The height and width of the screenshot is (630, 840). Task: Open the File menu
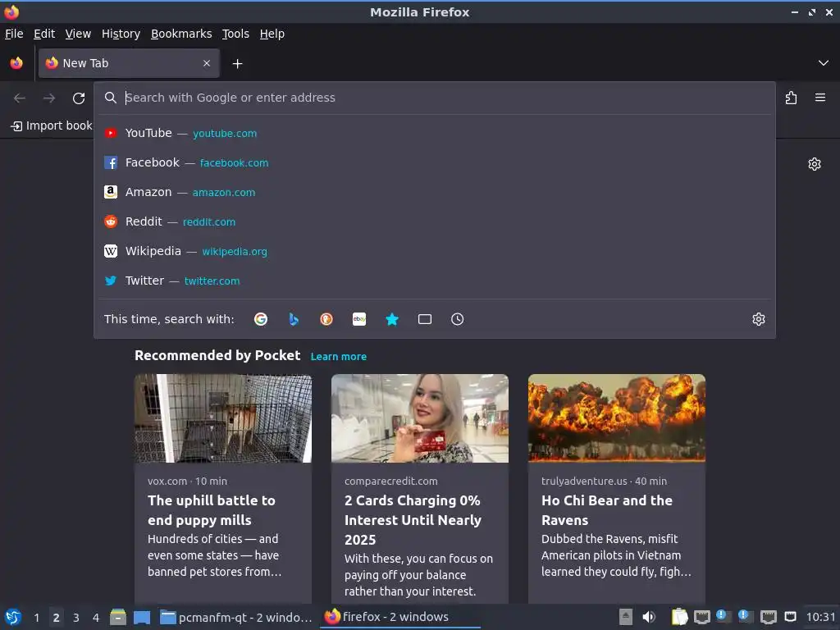[x=14, y=34]
